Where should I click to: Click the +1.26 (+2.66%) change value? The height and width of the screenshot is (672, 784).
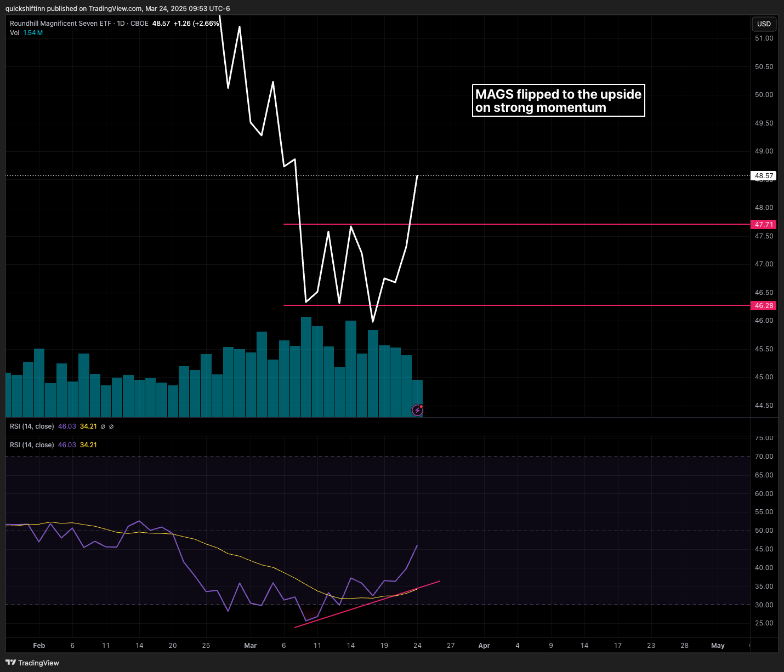click(196, 24)
